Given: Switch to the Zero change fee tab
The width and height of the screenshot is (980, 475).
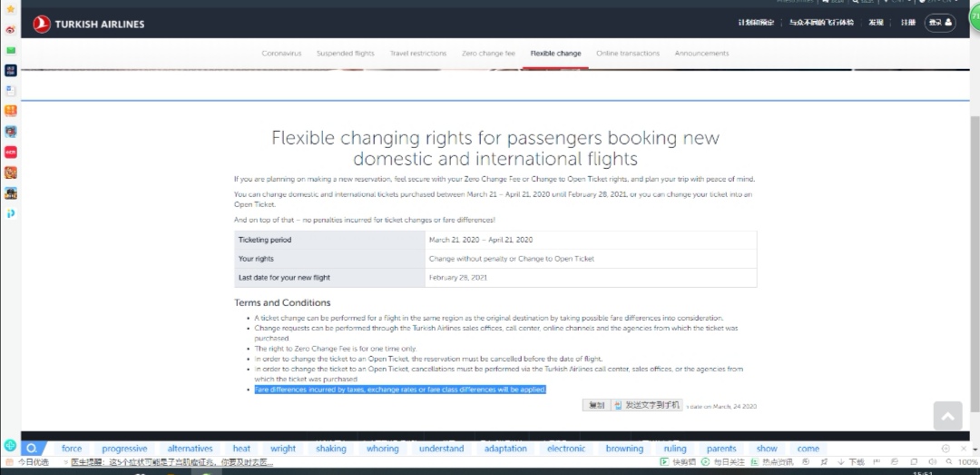Looking at the screenshot, I should pos(489,54).
